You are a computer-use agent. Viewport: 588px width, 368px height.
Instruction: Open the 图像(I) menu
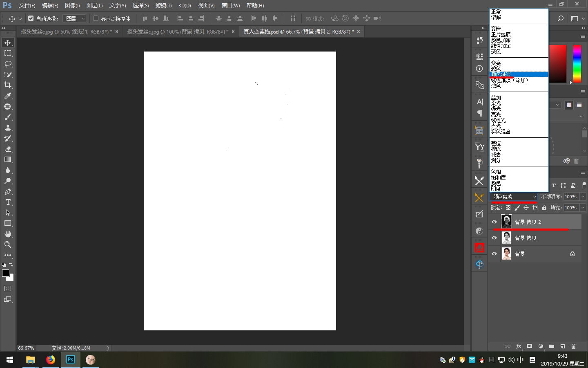[72, 5]
